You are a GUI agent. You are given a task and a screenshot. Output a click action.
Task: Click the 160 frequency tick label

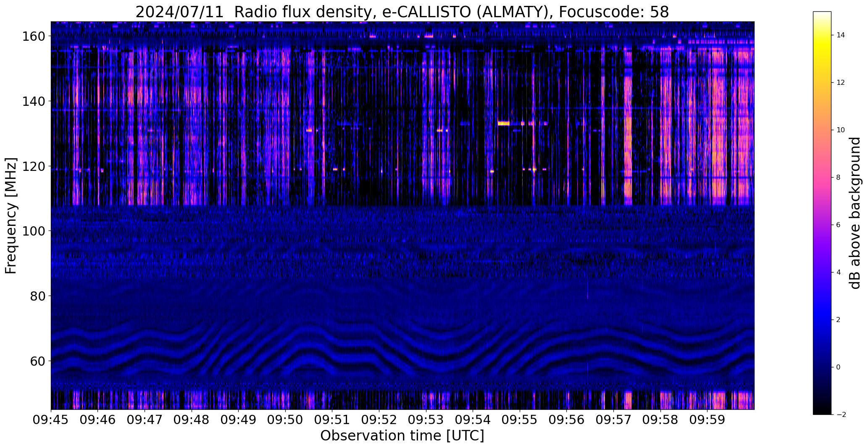pos(34,37)
